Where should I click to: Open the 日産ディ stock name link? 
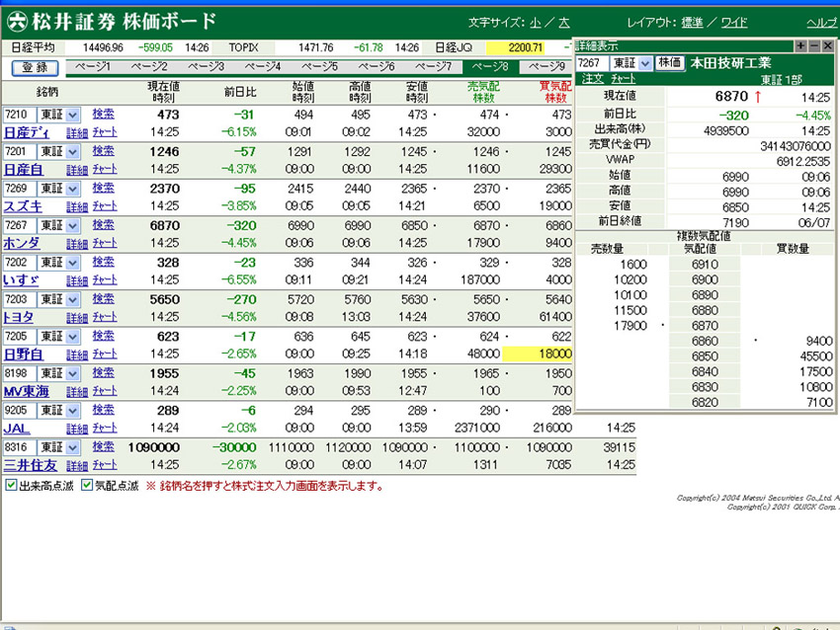click(x=27, y=132)
